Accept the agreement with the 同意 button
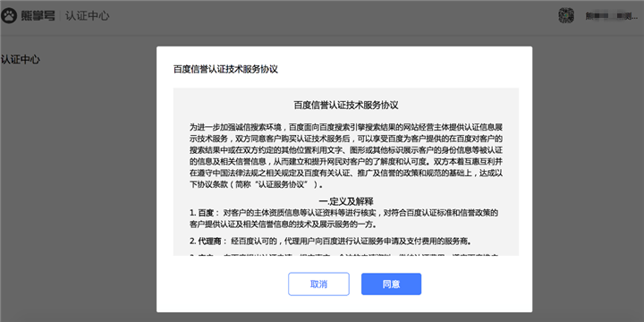 click(x=391, y=284)
